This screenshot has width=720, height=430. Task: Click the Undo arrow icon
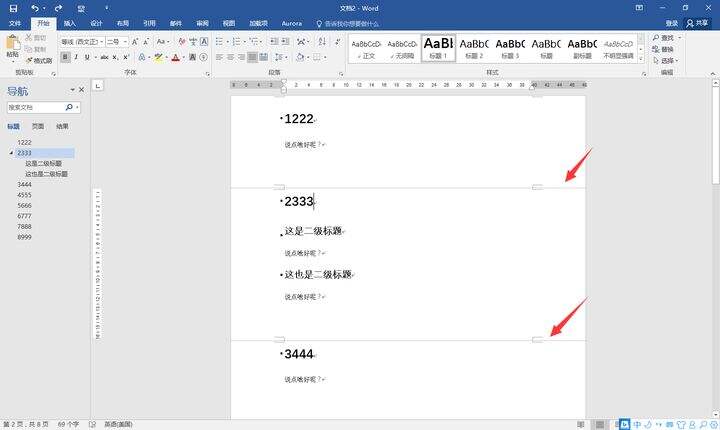35,8
